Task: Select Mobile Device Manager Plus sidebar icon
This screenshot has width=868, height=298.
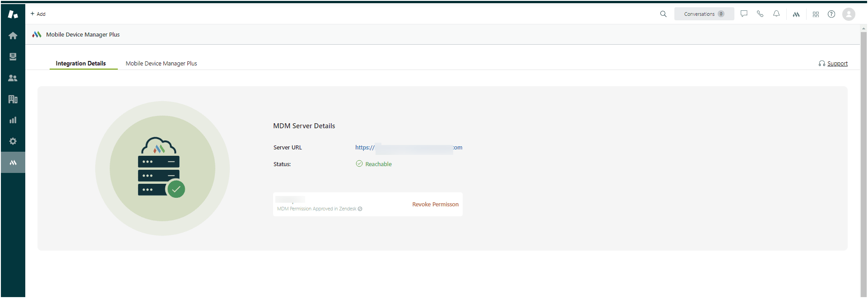Action: coord(13,163)
